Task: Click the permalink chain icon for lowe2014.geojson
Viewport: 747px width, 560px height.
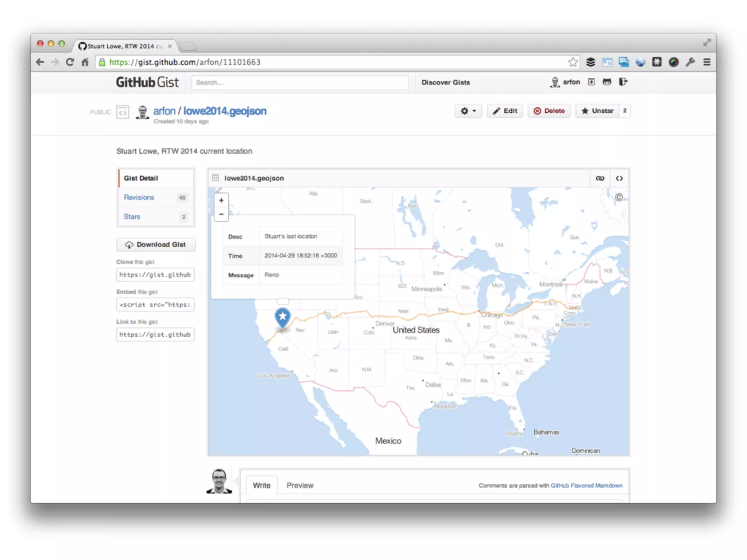Action: 600,178
